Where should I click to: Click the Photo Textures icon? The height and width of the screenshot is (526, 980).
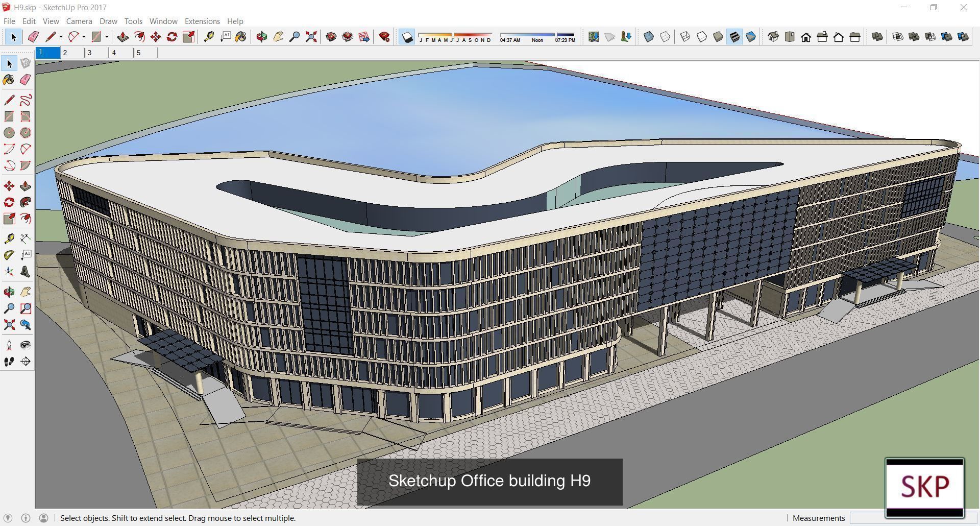point(626,37)
